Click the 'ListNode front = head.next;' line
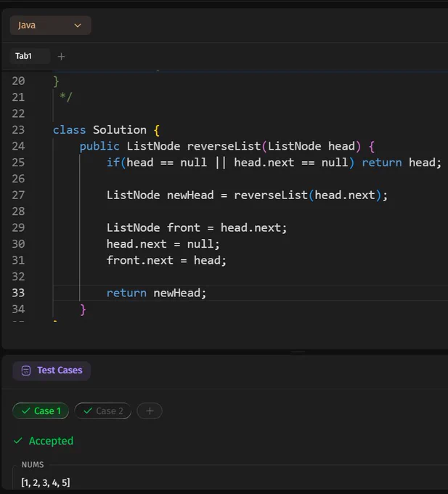The height and width of the screenshot is (494, 448). 197,228
